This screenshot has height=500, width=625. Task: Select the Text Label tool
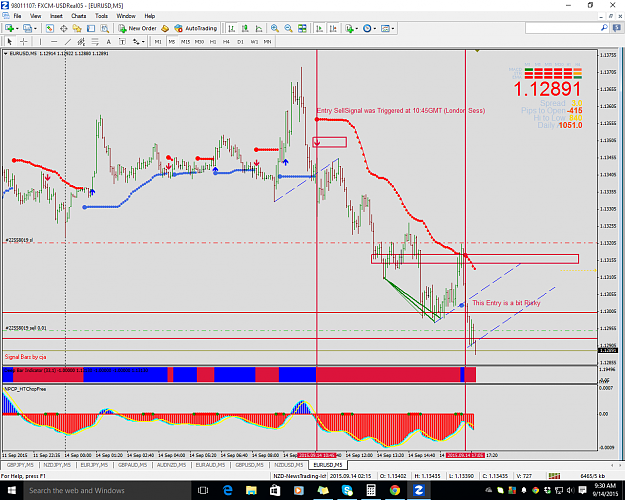[122, 41]
